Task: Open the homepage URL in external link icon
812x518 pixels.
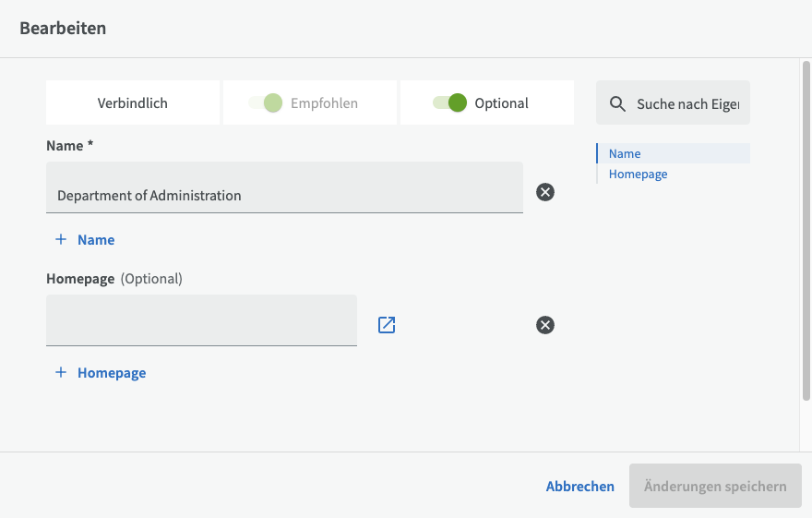Action: point(387,325)
